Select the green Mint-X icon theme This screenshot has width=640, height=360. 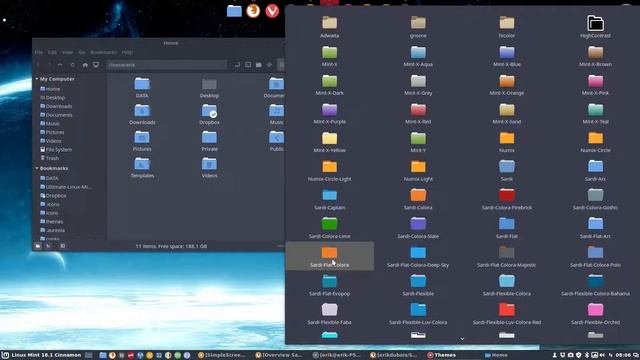[329, 56]
